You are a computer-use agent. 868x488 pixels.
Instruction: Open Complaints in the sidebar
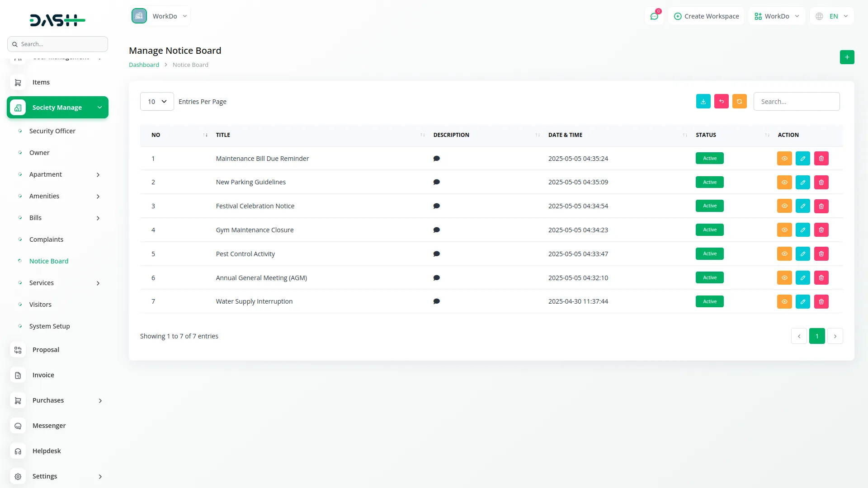pyautogui.click(x=46, y=239)
